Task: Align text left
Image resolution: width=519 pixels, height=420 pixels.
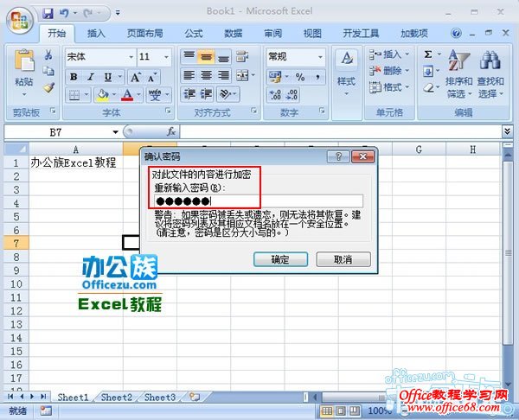Action: 189,75
